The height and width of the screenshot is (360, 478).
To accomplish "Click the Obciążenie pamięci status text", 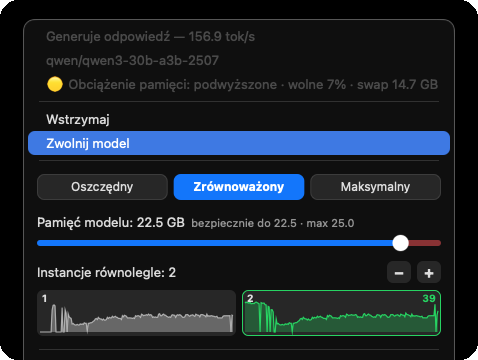I will [x=253, y=85].
